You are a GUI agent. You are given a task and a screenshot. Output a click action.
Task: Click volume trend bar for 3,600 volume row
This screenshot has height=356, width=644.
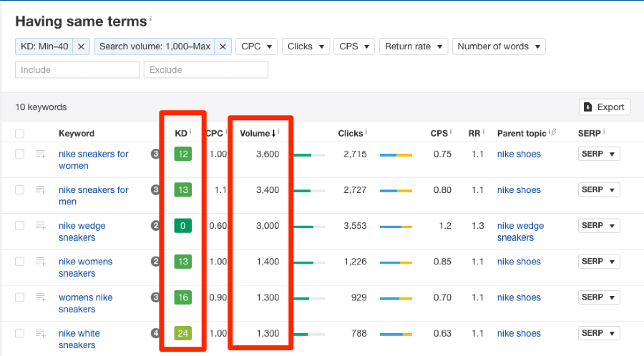coord(308,154)
